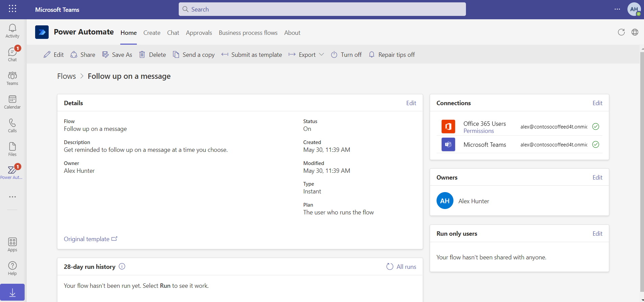644x302 pixels.
Task: Click the Office 365 Users connector icon
Action: (448, 126)
